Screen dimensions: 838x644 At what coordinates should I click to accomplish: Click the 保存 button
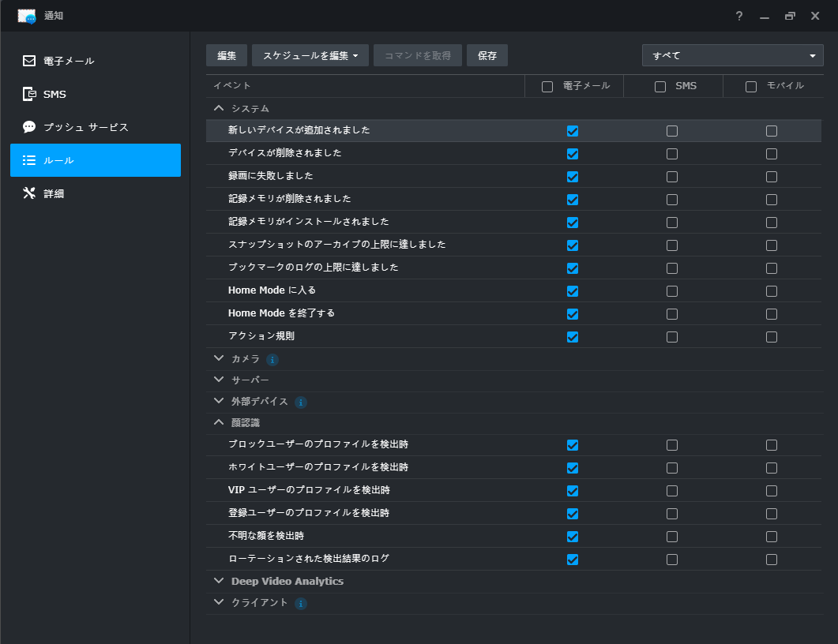click(x=487, y=55)
